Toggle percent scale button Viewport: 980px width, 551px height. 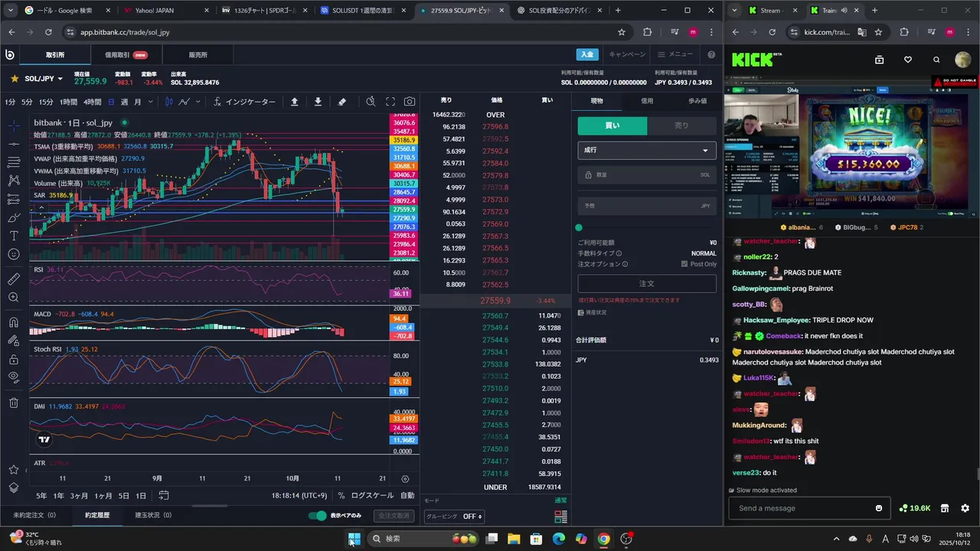click(341, 496)
